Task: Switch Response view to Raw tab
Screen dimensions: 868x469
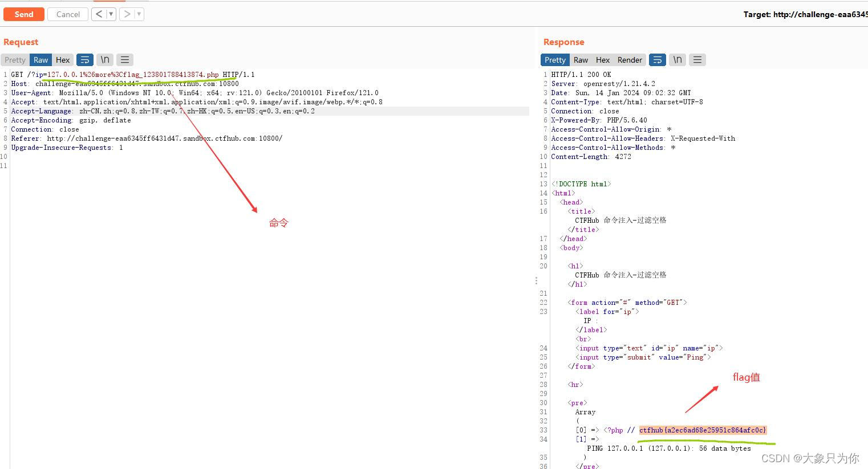Action: click(581, 60)
